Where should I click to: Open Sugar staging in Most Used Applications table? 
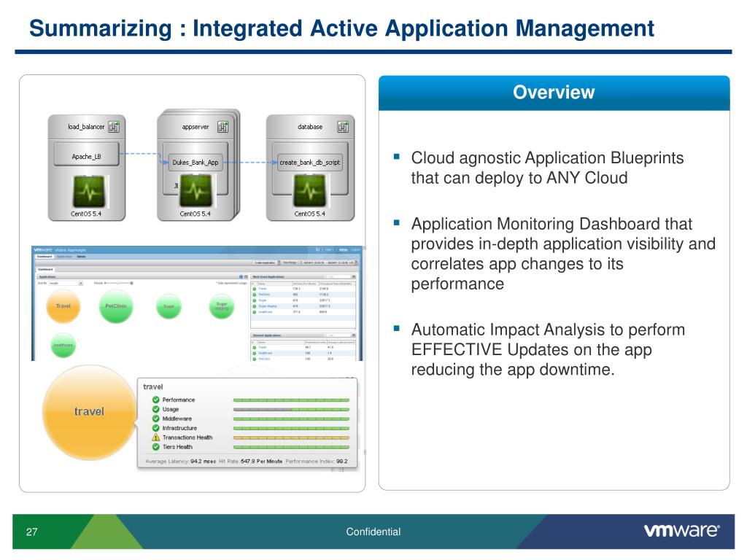pyautogui.click(x=268, y=306)
